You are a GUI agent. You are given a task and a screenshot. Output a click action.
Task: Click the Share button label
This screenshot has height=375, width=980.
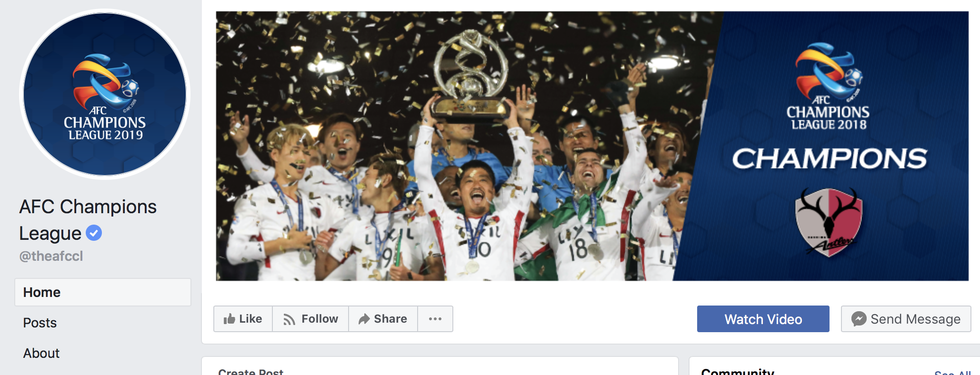390,319
